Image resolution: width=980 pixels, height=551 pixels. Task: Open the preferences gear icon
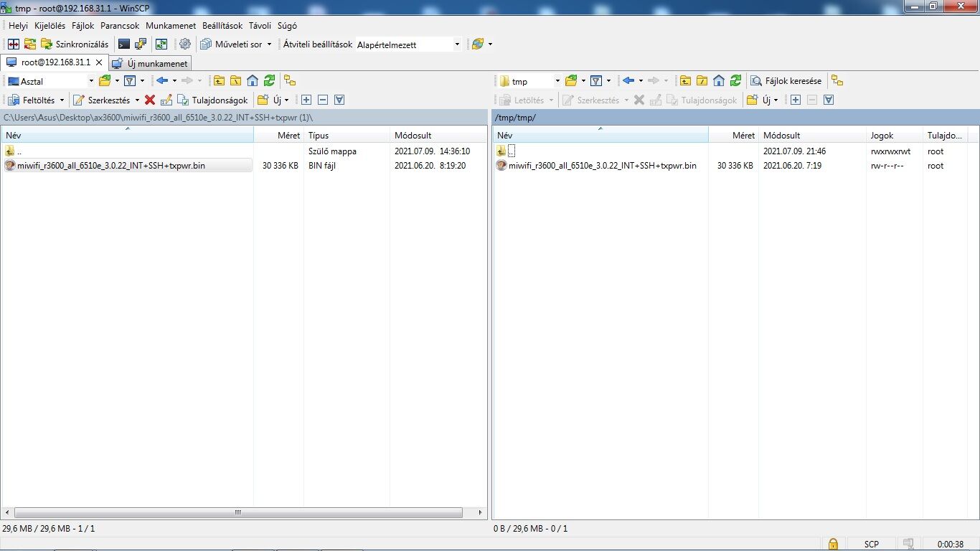coord(185,44)
